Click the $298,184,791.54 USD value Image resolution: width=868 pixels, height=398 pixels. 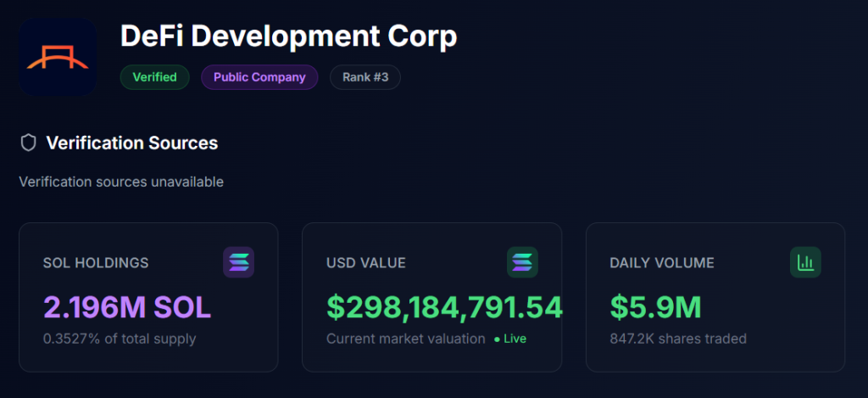[x=444, y=308]
